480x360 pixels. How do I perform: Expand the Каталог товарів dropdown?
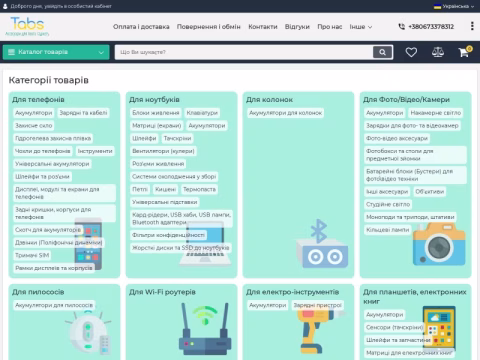[x=56, y=52]
